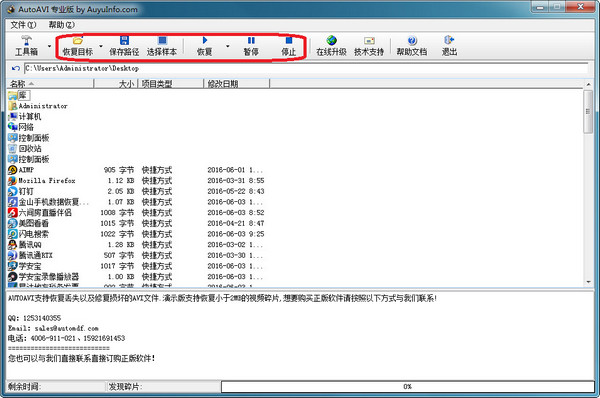Select the 学安宝录像播放器 shortcut row

pyautogui.click(x=136, y=277)
